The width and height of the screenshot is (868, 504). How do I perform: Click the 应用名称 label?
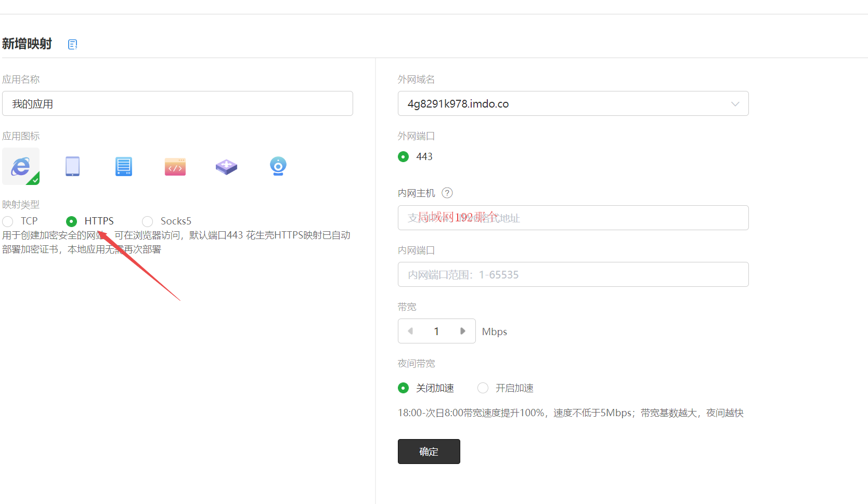tap(21, 79)
